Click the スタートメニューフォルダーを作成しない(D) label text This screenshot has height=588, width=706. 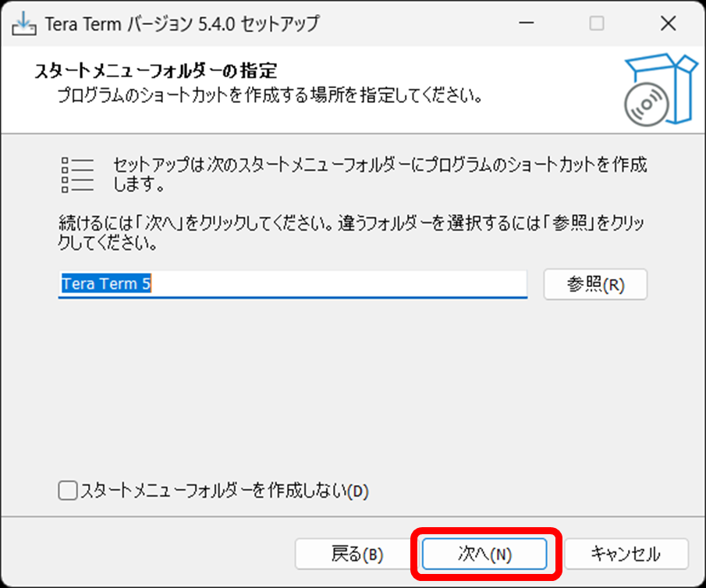pyautogui.click(x=224, y=491)
